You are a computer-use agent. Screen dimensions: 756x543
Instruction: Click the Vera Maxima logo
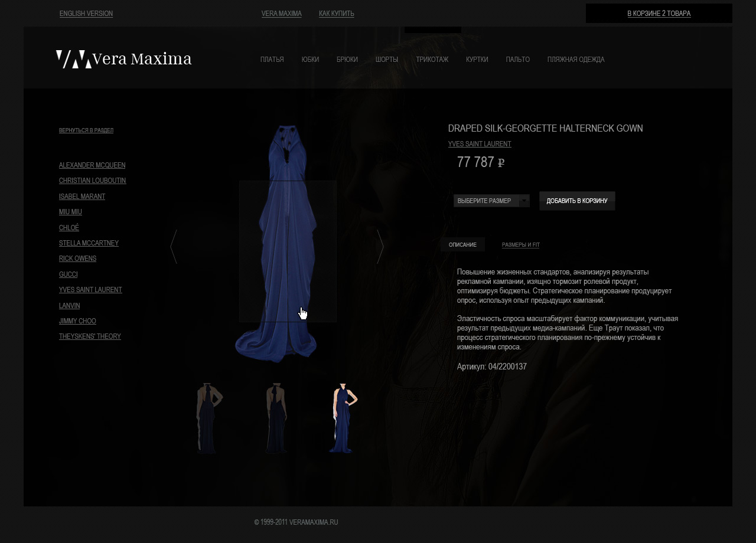pos(124,59)
